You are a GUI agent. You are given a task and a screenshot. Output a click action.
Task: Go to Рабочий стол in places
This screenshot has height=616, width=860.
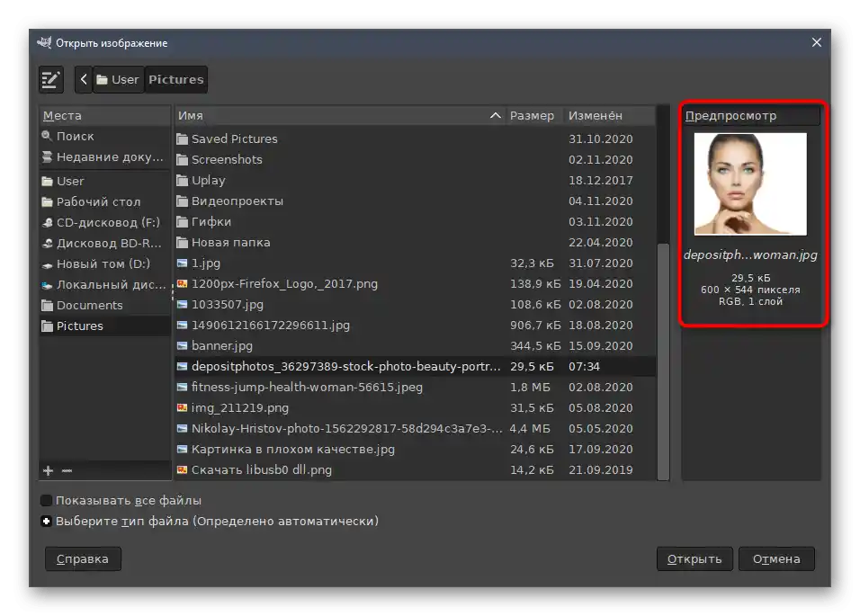coord(104,201)
